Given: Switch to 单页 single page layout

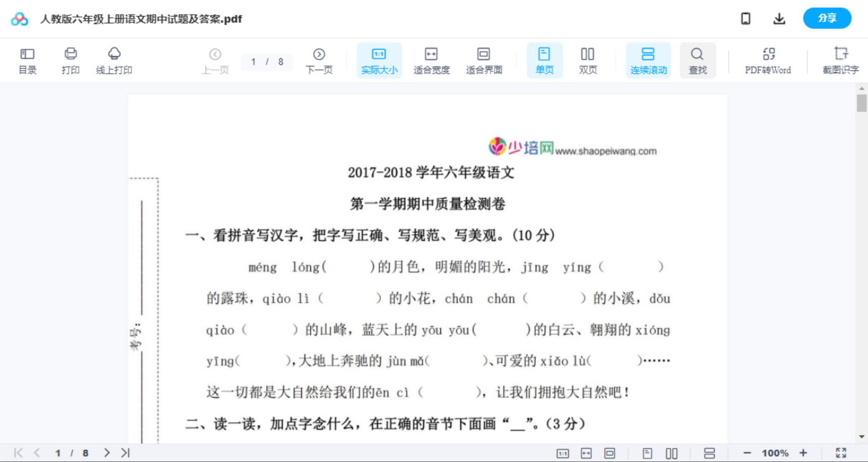Looking at the screenshot, I should (544, 60).
